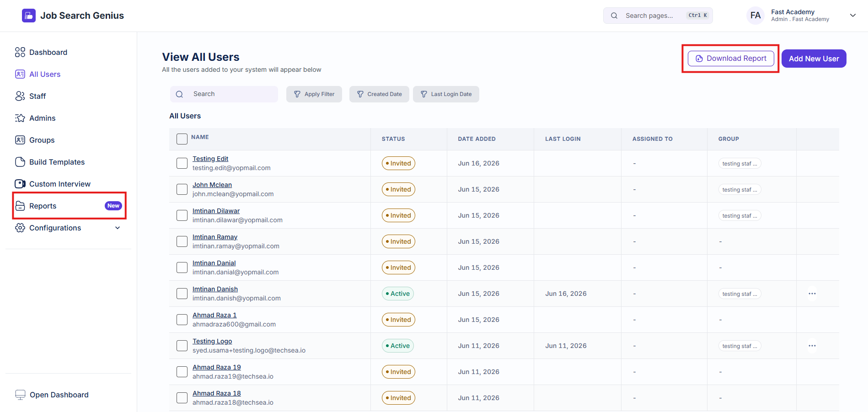
Task: Click the Download Report button label
Action: [736, 59]
